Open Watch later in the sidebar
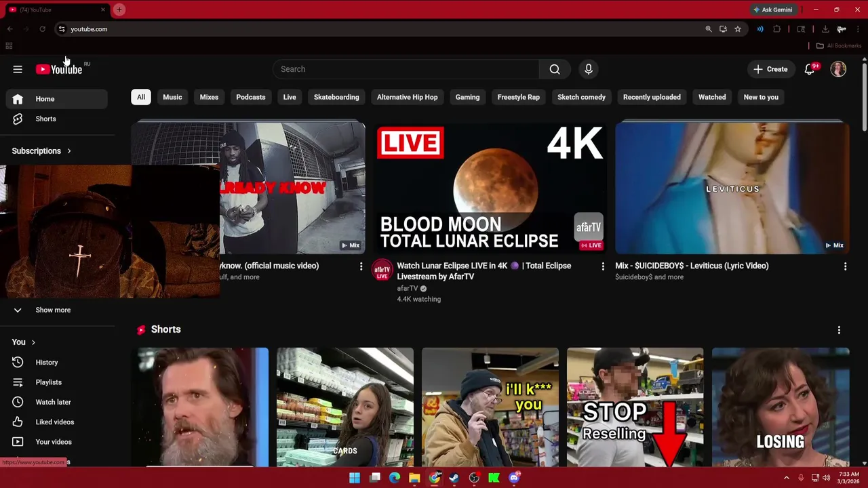This screenshot has width=868, height=488. (57, 402)
